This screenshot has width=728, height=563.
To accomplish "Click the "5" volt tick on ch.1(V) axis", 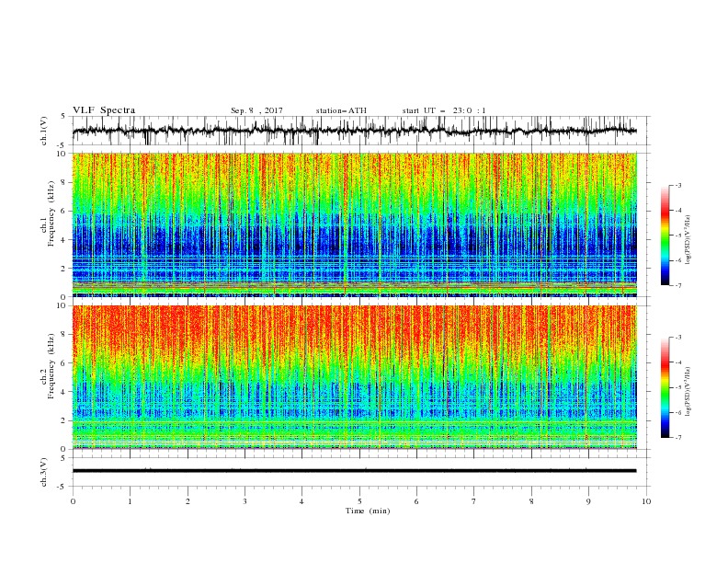I will pos(63,117).
